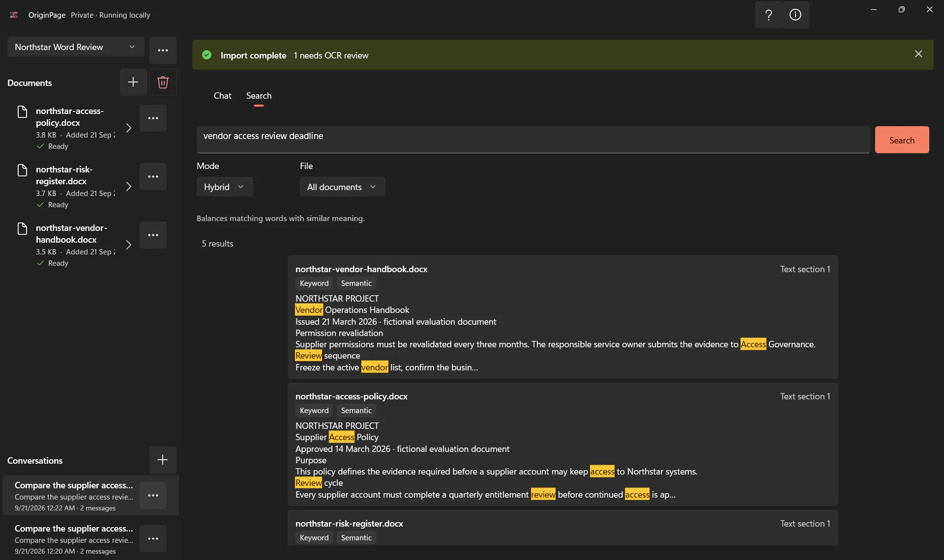
Task: Click the orange Search button
Action: click(x=902, y=140)
